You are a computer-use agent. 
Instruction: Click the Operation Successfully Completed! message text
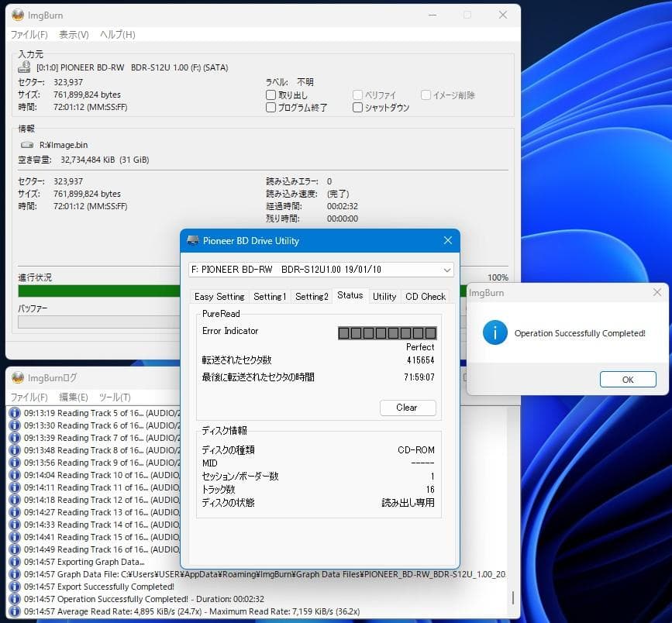[580, 333]
